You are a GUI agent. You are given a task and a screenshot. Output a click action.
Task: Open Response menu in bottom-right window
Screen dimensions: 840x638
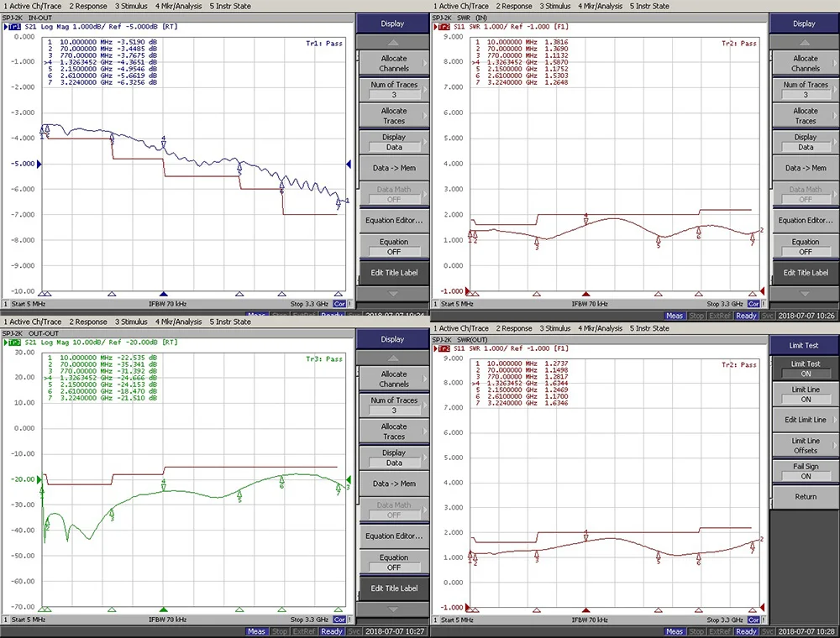coord(514,328)
